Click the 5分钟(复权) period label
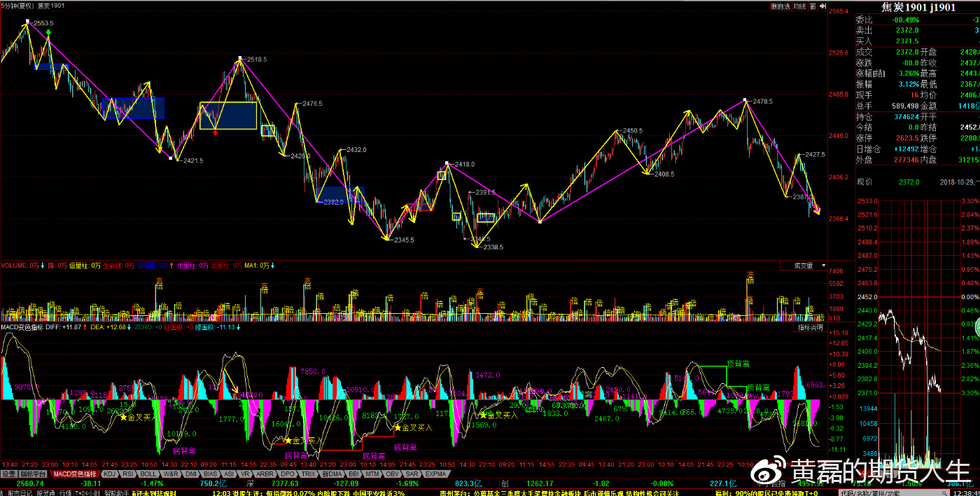This screenshot has height=496, width=980. coord(17,6)
